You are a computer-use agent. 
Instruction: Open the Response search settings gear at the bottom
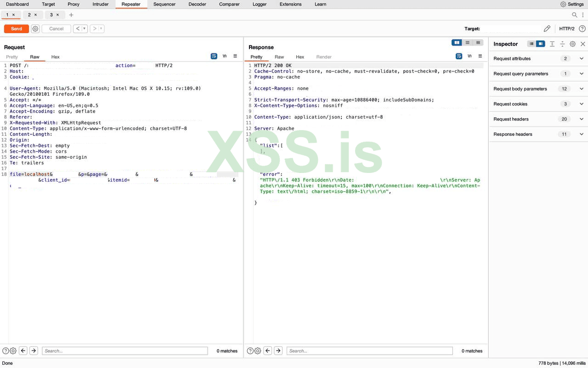258,351
